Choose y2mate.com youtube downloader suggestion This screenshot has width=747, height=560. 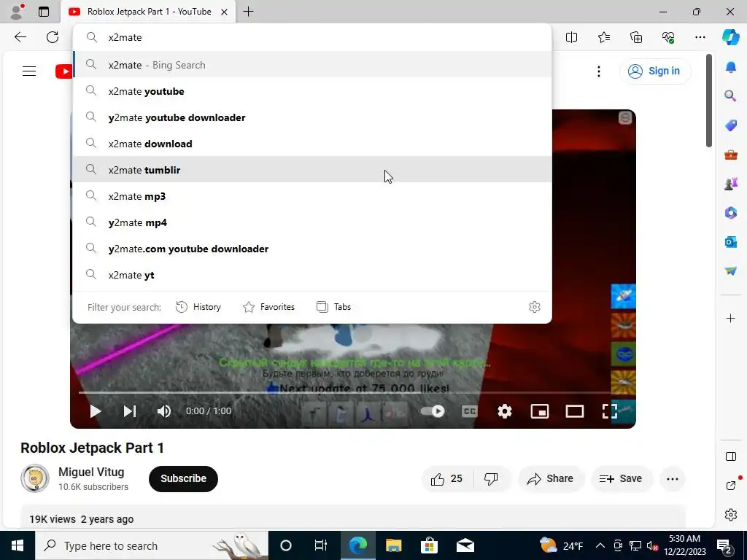tap(312, 249)
